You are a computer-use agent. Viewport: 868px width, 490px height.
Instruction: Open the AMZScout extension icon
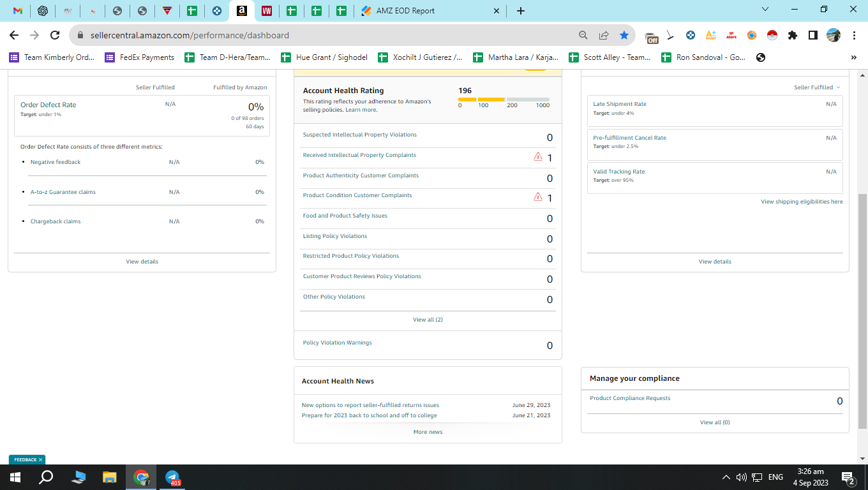click(x=711, y=35)
